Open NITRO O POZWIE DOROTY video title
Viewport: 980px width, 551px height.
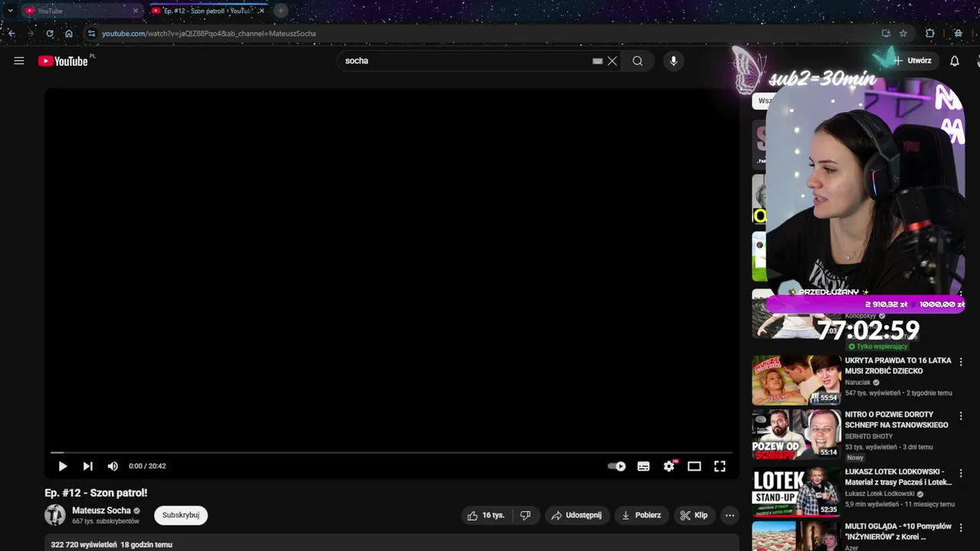pos(897,419)
